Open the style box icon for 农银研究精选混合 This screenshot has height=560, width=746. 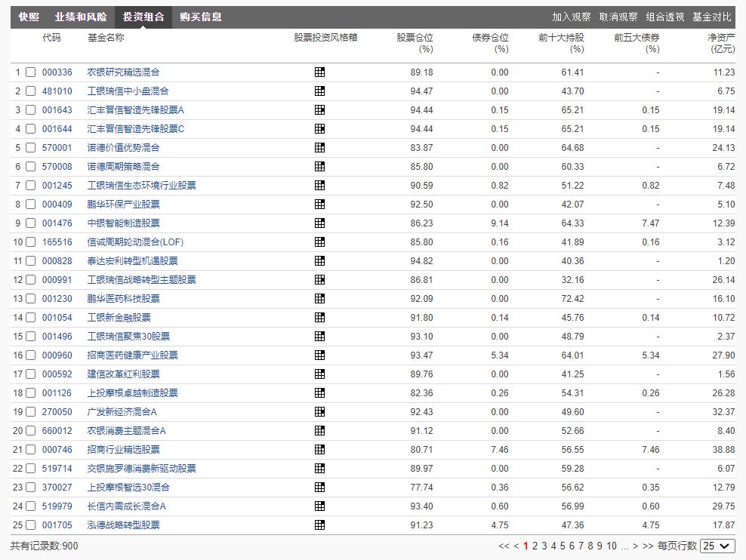point(320,72)
